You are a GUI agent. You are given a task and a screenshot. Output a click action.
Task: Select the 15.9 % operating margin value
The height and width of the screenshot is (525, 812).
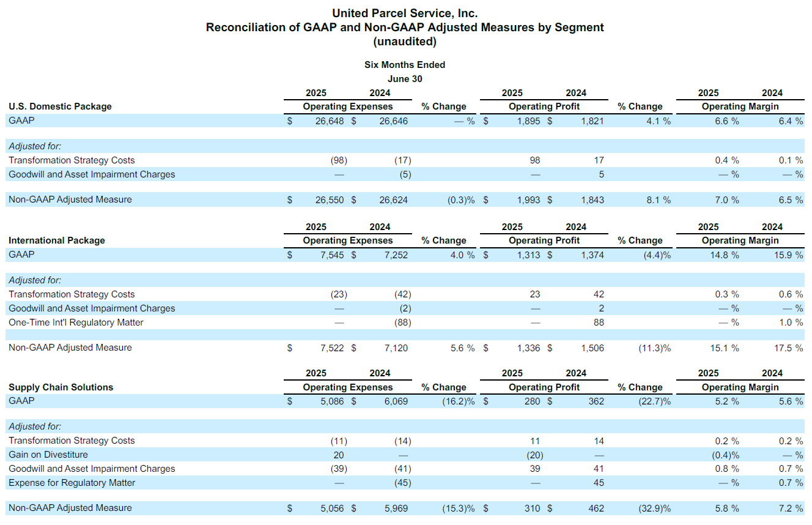[x=788, y=255]
